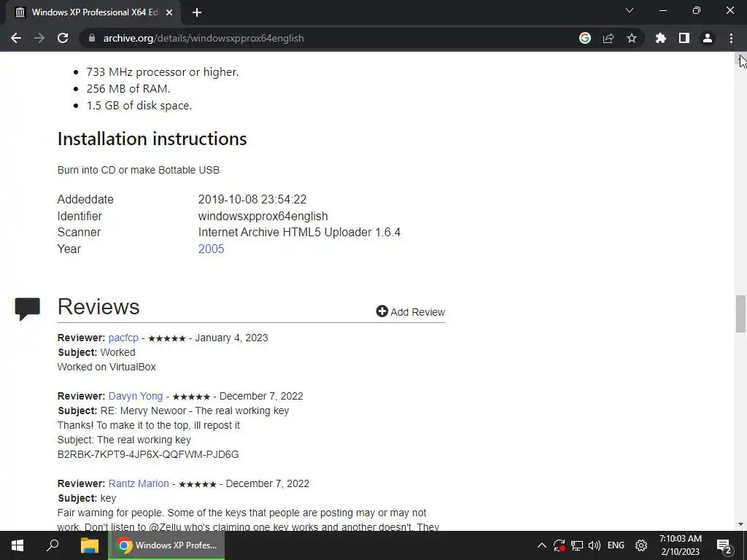Click '733 MHz processor or higher.' bullet
The image size is (747, 560).
coord(163,72)
